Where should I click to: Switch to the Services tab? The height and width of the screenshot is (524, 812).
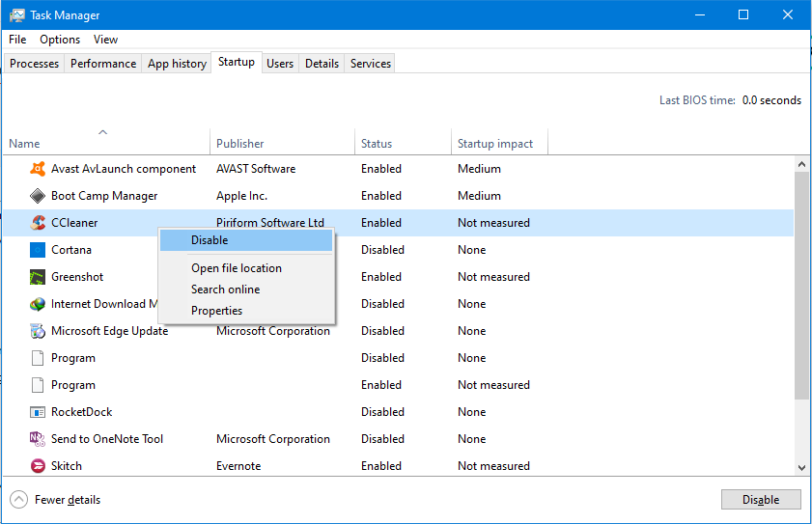tap(370, 63)
